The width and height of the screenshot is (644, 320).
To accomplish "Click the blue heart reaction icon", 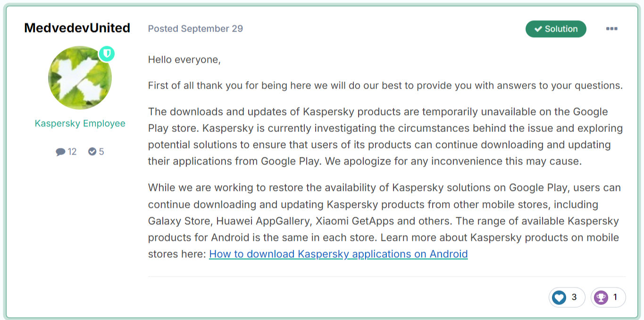I will point(559,297).
